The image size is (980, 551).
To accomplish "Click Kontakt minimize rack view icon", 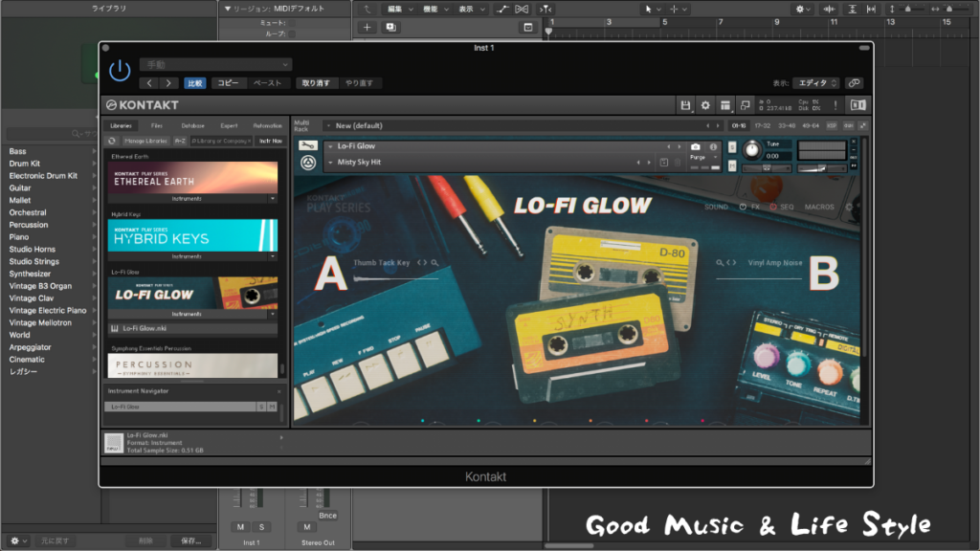I will [x=745, y=105].
